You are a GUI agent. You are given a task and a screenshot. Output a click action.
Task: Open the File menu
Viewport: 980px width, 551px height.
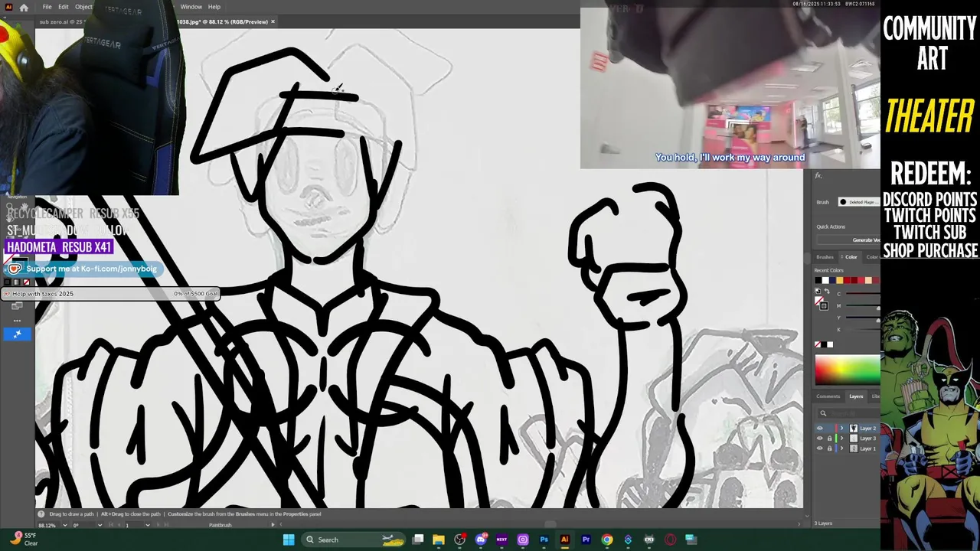47,7
